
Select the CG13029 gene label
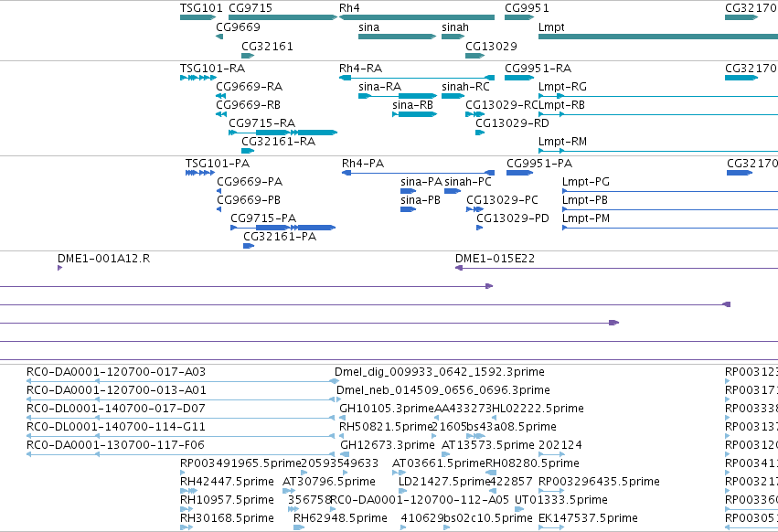tap(491, 46)
